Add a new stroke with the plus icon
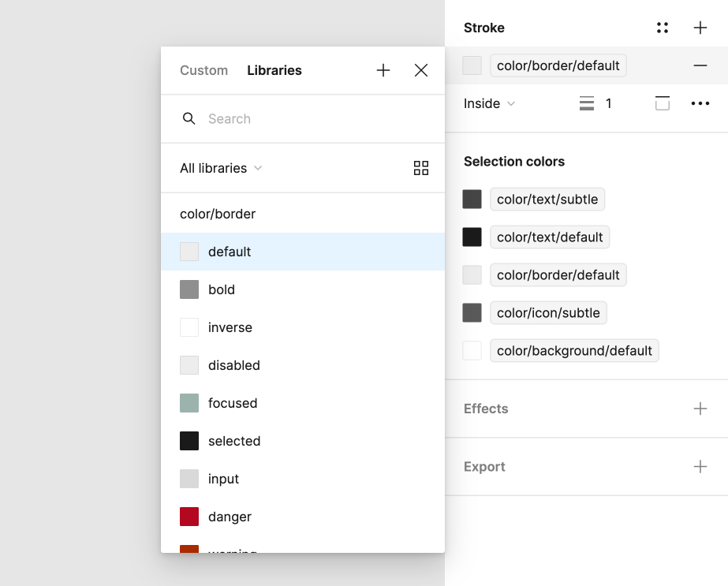The width and height of the screenshot is (728, 586). click(700, 28)
